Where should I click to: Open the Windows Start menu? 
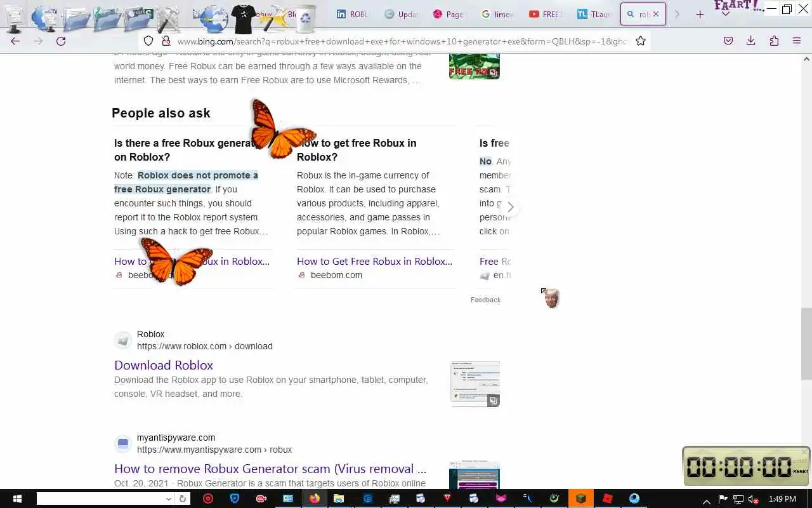[17, 498]
